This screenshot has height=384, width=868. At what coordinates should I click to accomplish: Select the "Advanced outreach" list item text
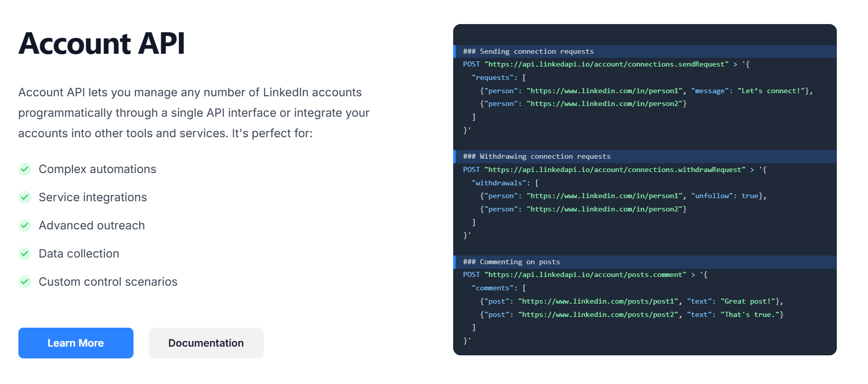coord(92,225)
